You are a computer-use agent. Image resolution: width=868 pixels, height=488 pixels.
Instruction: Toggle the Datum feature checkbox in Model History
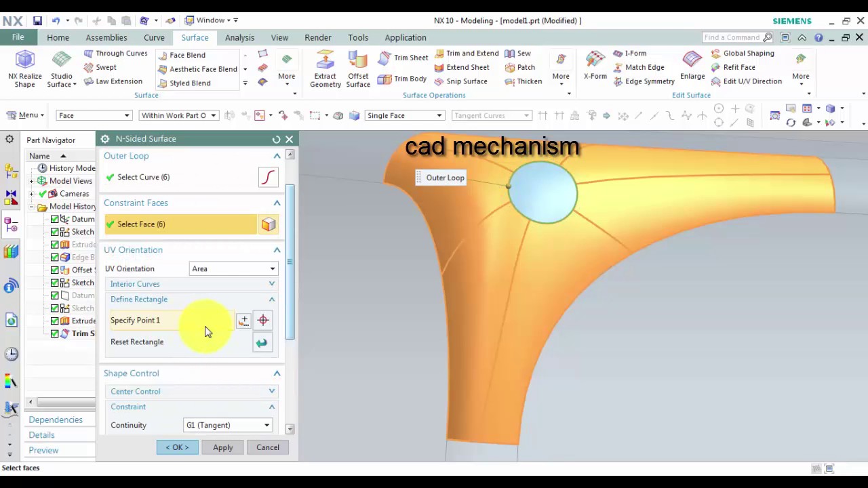(x=55, y=219)
